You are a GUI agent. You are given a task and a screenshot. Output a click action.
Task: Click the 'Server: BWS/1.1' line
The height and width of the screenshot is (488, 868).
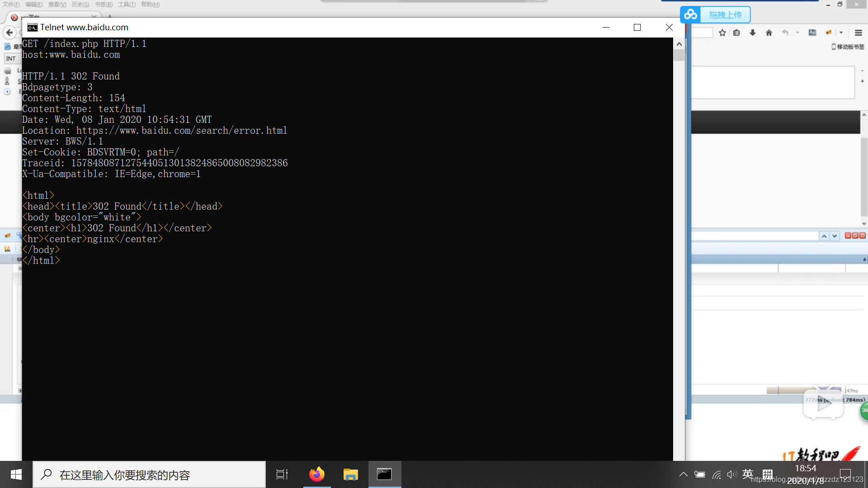tap(62, 141)
